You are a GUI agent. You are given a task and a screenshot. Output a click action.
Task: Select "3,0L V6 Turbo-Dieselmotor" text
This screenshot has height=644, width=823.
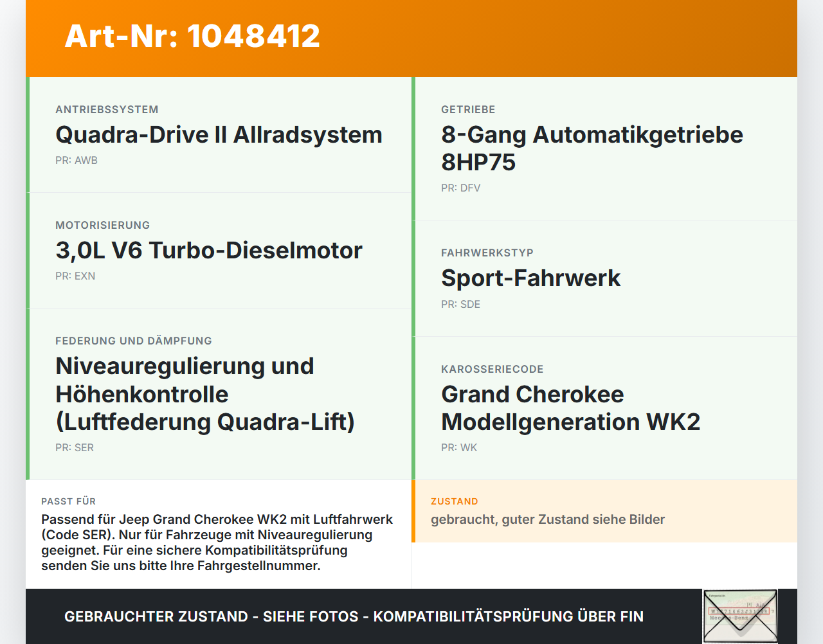coord(209,251)
